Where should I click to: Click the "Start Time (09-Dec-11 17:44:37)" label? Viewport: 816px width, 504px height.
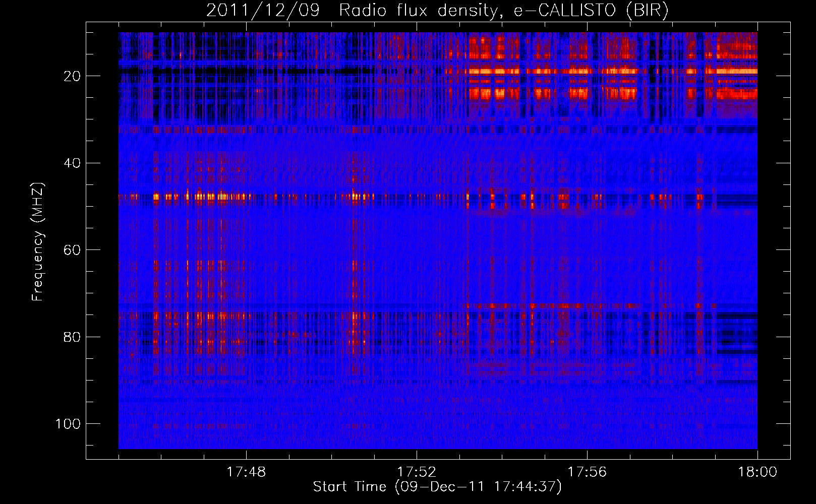[437, 487]
